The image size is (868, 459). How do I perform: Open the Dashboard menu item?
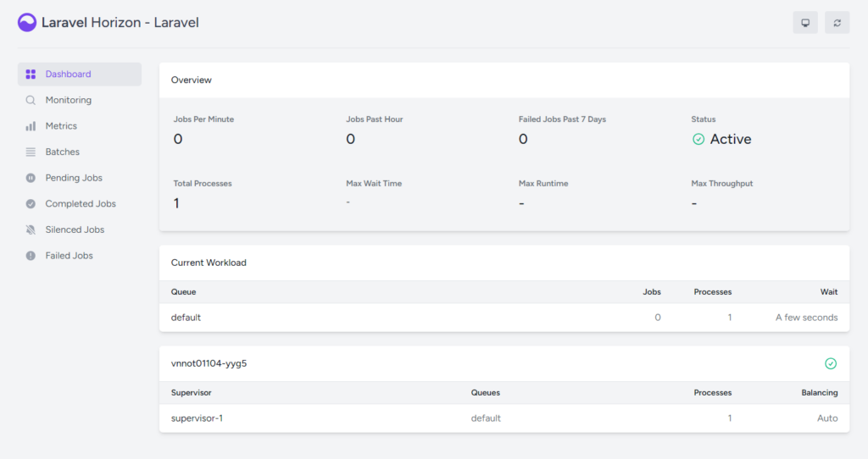pyautogui.click(x=80, y=75)
